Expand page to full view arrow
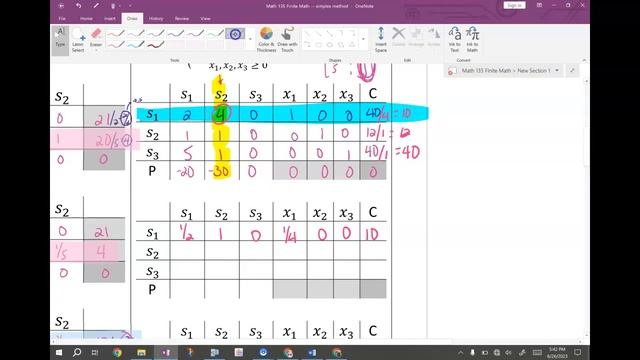This screenshot has width=640, height=360. point(572,71)
